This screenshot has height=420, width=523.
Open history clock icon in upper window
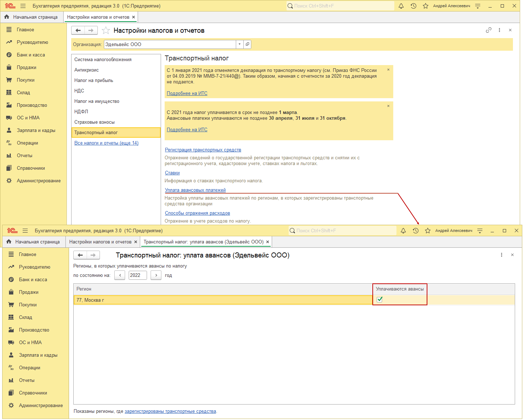point(413,6)
